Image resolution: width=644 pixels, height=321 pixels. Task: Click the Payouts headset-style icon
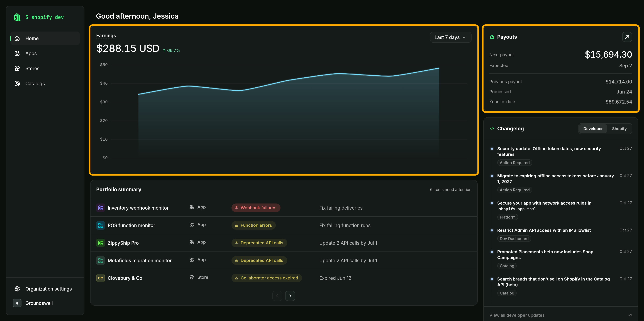tap(492, 37)
